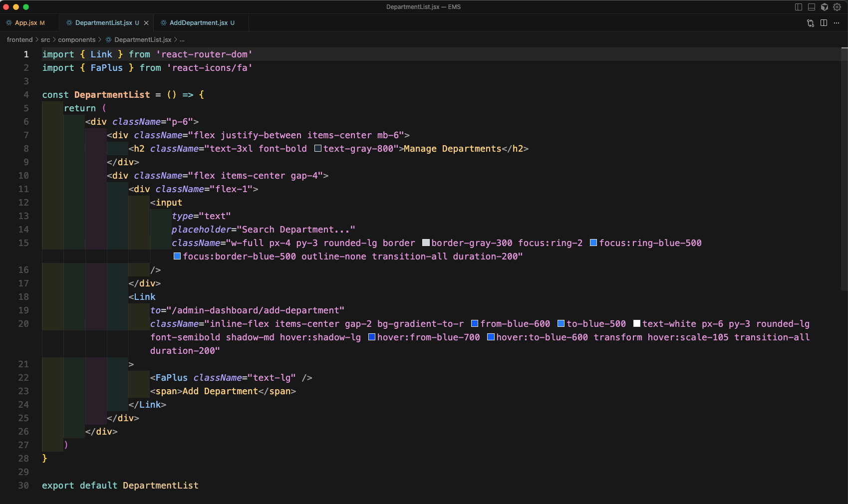Click 'gap-4' in line 10 className

tap(304, 176)
